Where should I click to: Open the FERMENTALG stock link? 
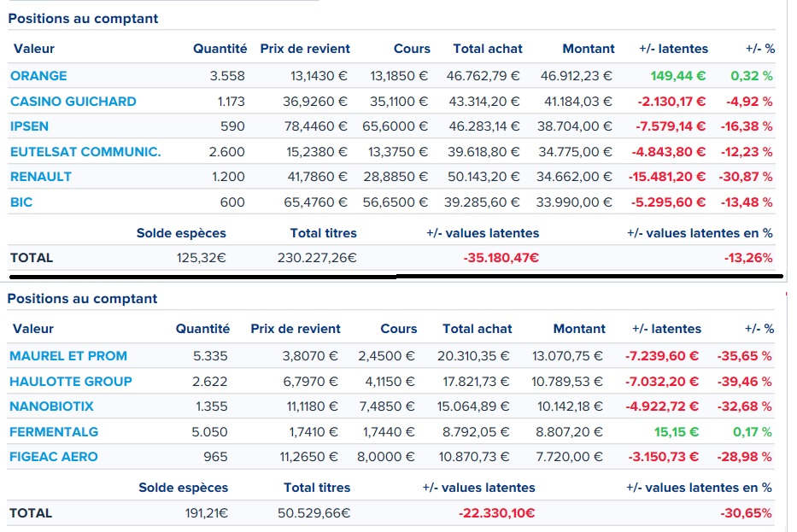[x=54, y=431]
